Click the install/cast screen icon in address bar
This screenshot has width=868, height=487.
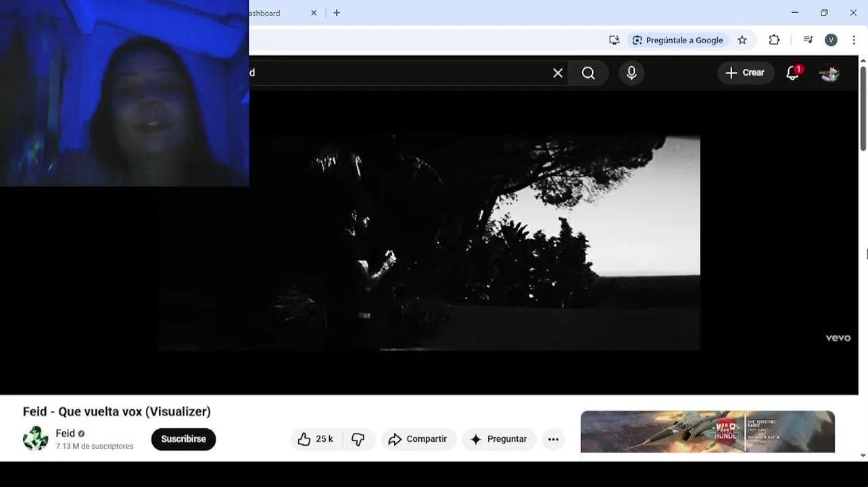click(614, 40)
